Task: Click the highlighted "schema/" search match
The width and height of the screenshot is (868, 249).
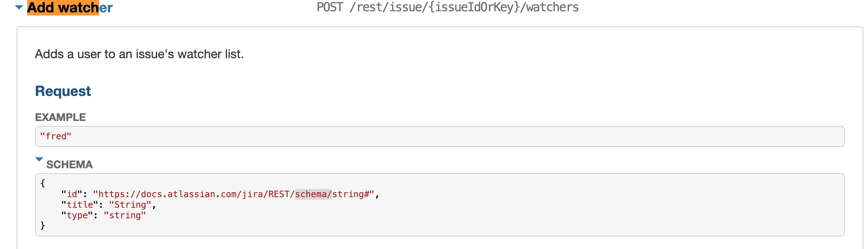Action: tap(313, 194)
